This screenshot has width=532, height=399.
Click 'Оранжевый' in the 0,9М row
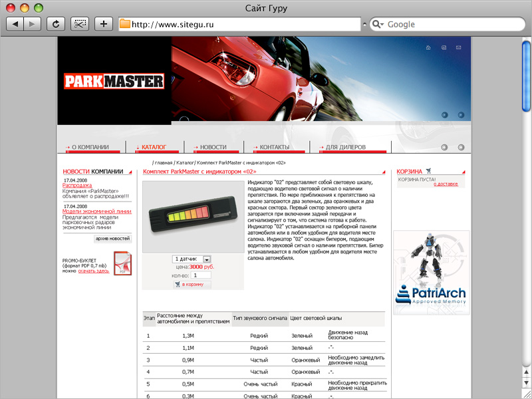coord(306,360)
